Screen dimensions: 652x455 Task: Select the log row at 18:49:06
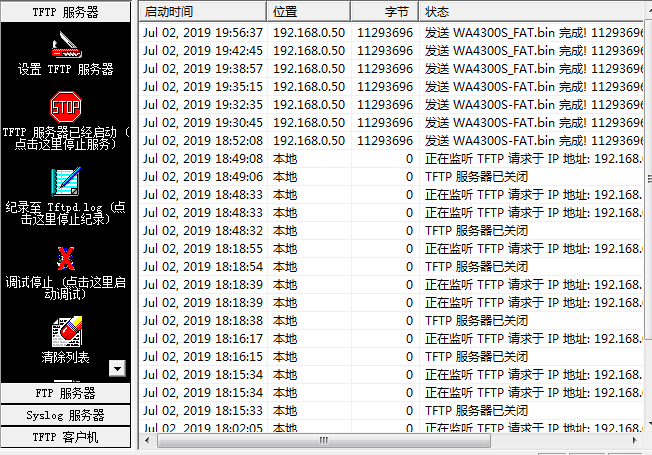coord(391,177)
